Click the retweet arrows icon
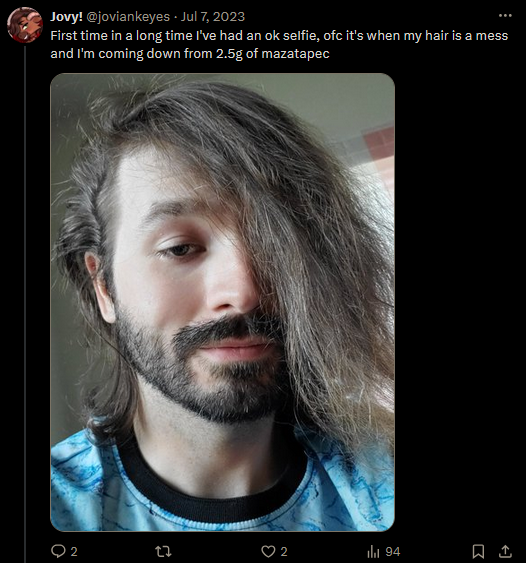 [163, 551]
